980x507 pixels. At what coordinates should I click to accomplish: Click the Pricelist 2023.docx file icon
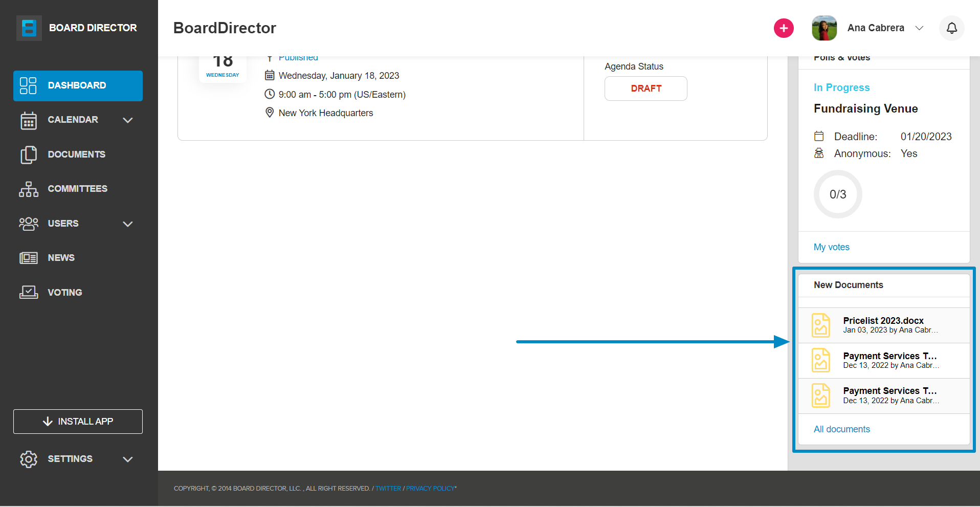click(821, 325)
